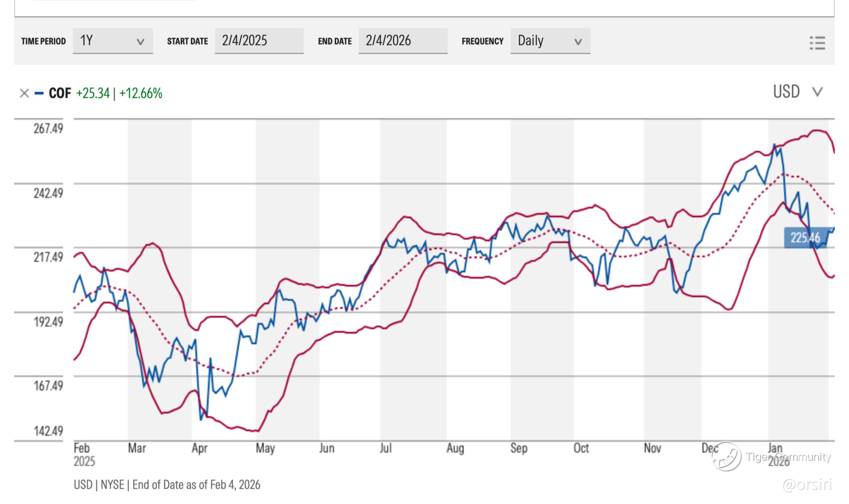Click the COF ticker label
849x504 pixels.
[60, 93]
